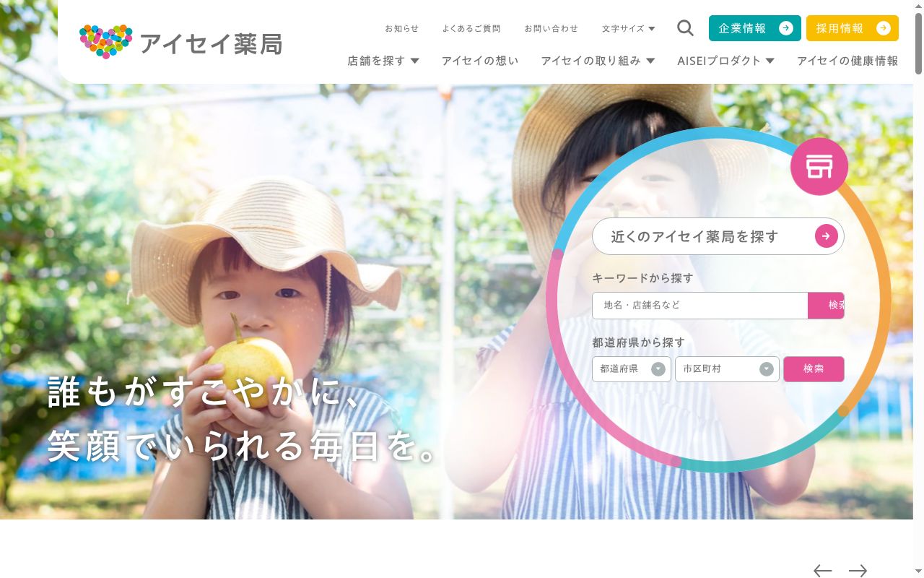Expand the 店舗を探す menu
Screen dimensions: 924x578
pos(383,61)
